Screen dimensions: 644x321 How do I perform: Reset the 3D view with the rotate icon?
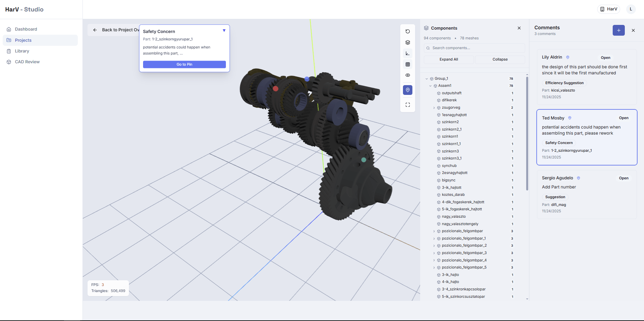[x=407, y=31]
